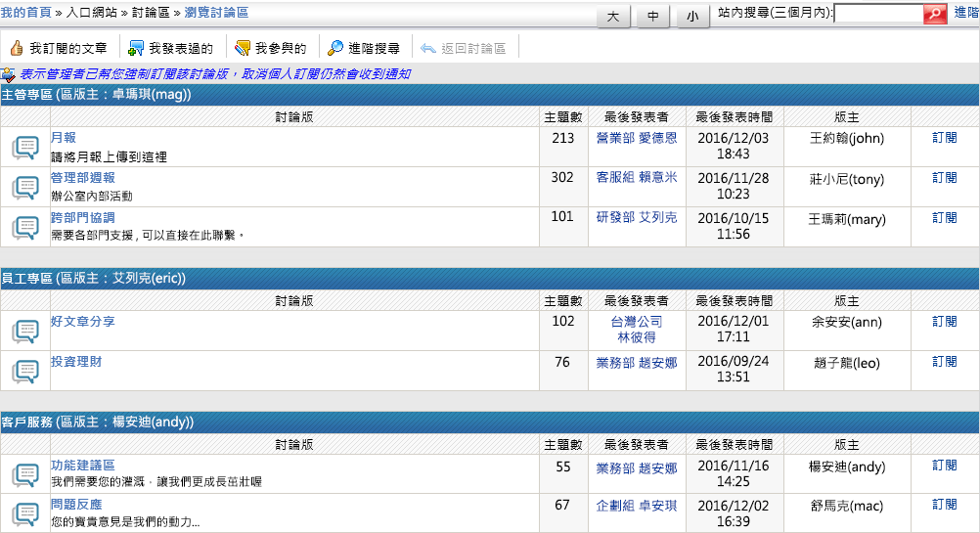Screen dimensions: 980x533
Task: Click the 管理部週報 forum bubble icon
Action: [25, 187]
